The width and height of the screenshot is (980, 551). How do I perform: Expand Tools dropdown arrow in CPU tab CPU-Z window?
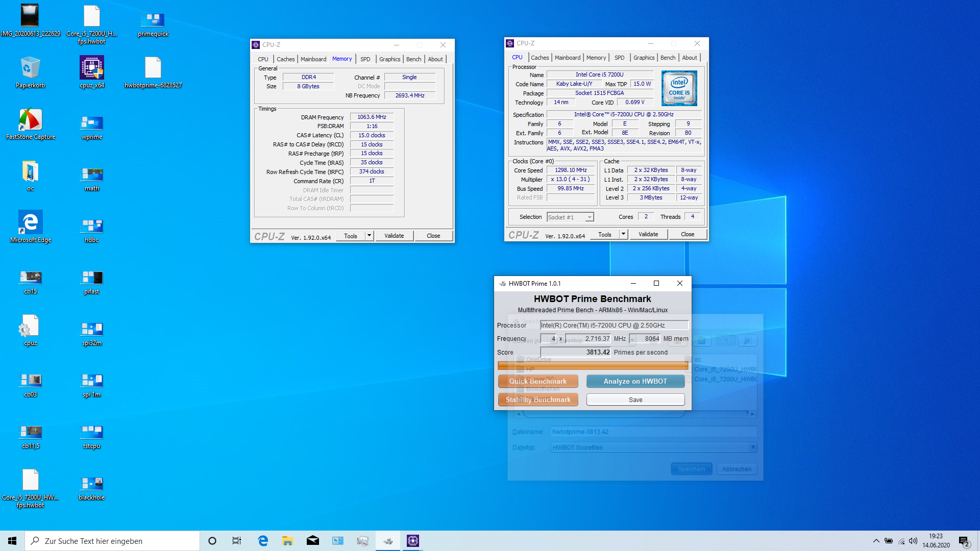coord(623,234)
